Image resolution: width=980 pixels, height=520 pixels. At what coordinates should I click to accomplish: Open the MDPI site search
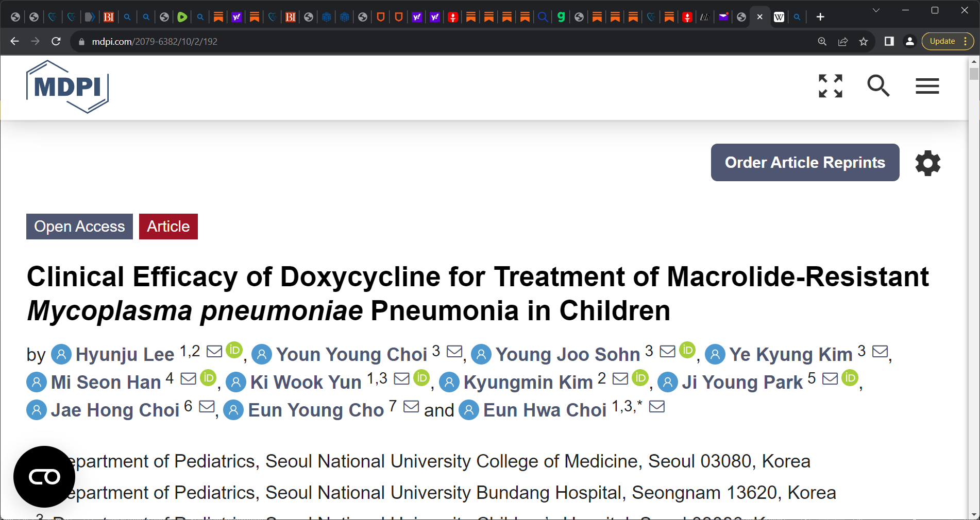878,86
